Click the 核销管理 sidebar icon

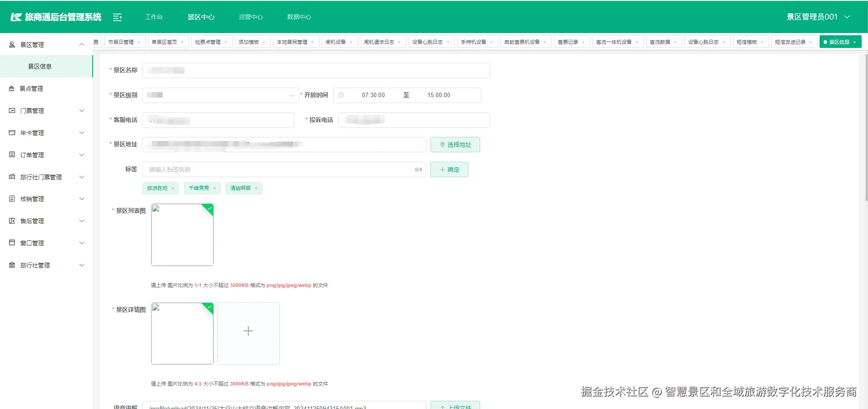coord(11,198)
